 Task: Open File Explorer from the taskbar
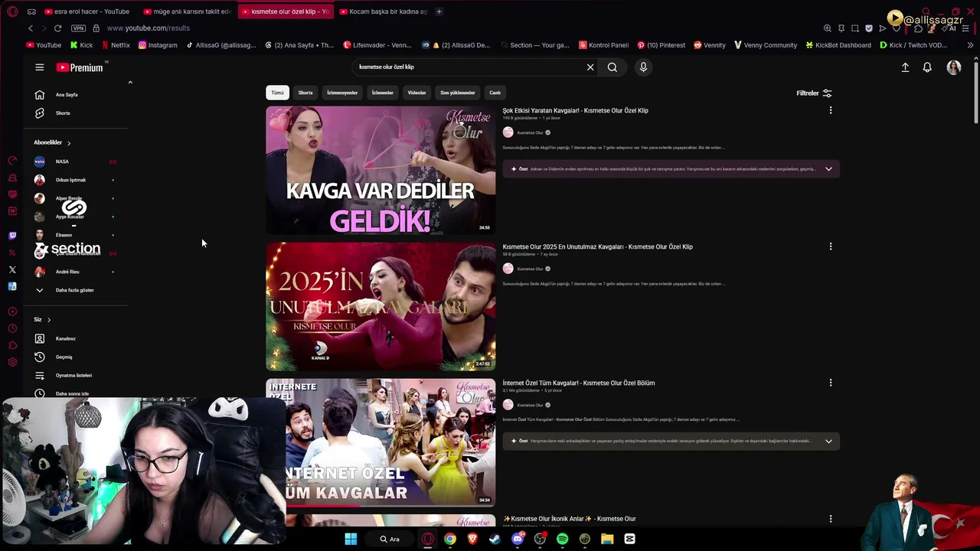click(x=607, y=540)
